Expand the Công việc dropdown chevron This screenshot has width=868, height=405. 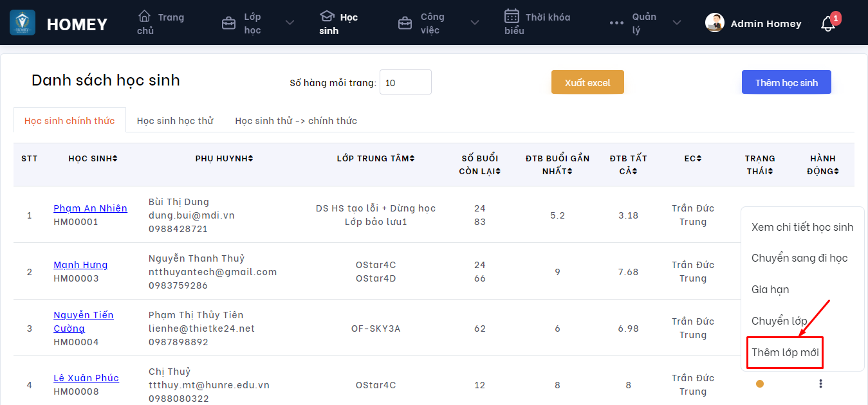(475, 23)
